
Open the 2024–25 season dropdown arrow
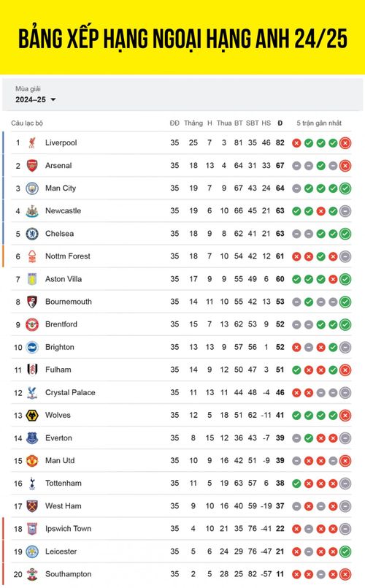pos(53,100)
